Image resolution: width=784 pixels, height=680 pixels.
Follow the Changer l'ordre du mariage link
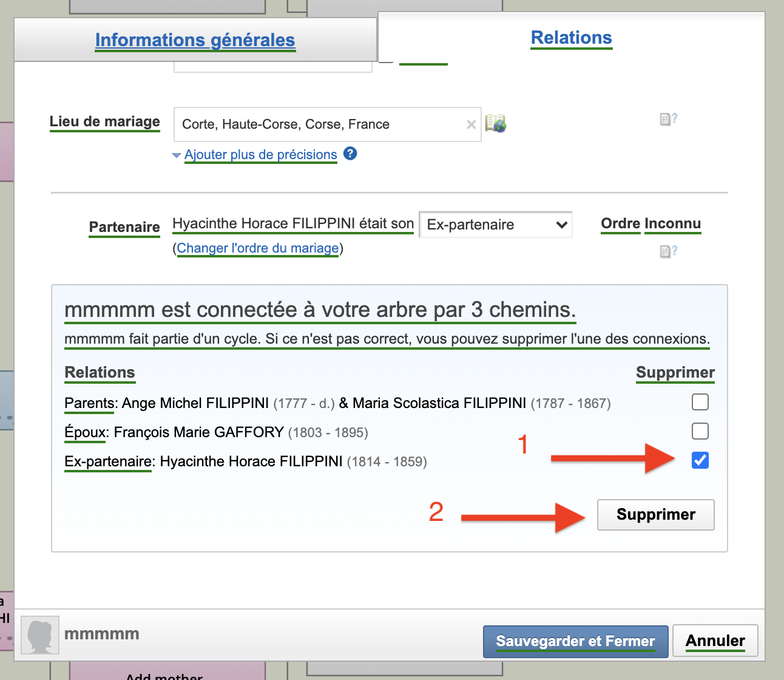pyautogui.click(x=258, y=248)
